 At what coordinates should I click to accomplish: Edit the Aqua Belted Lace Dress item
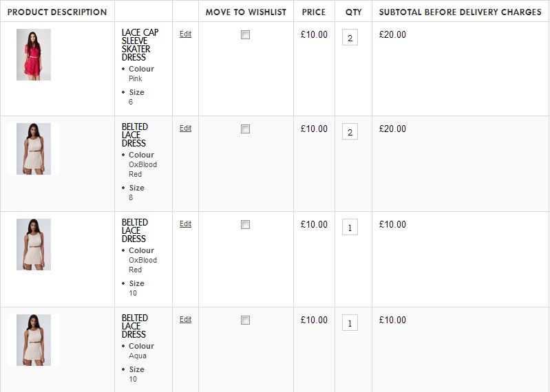tap(185, 320)
